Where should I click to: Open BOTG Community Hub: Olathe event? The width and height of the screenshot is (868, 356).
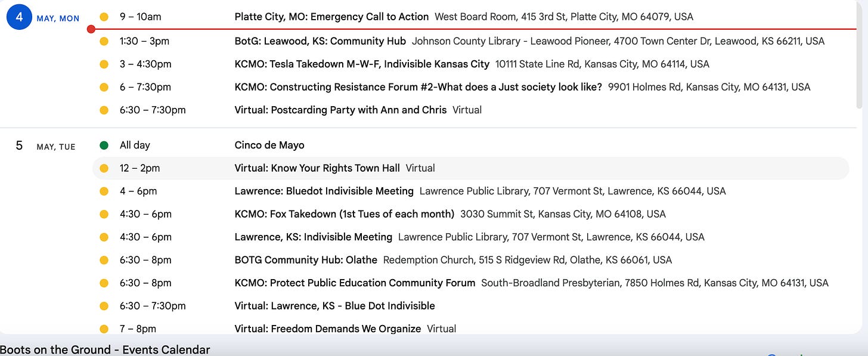[x=471, y=260]
